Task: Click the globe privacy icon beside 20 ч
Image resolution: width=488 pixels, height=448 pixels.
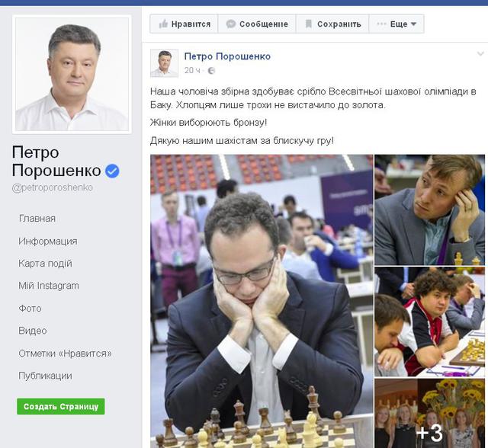Action: [x=211, y=71]
